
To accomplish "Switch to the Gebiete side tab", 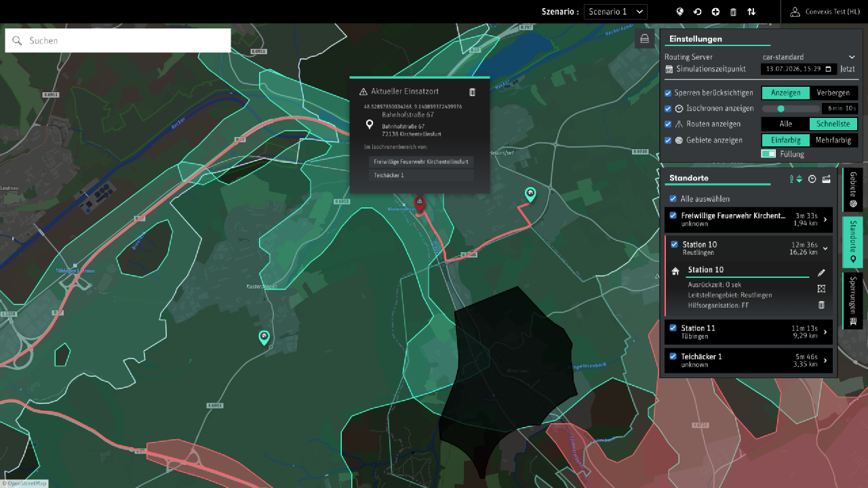I will point(853,190).
